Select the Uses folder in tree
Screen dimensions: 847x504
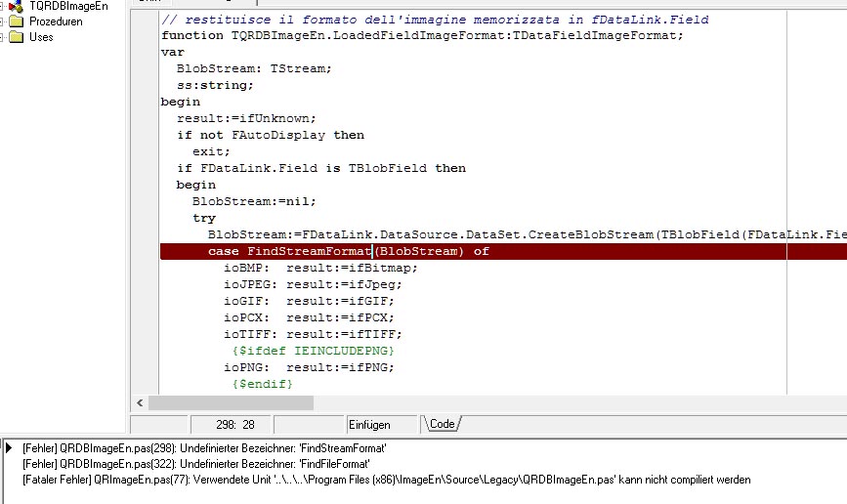41,37
